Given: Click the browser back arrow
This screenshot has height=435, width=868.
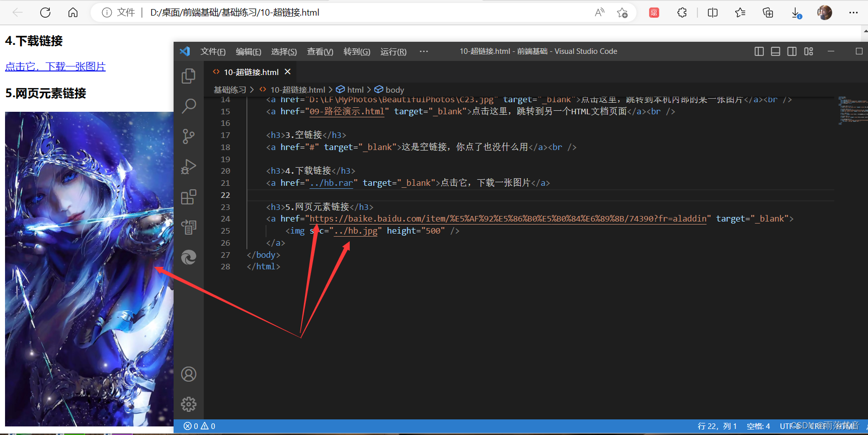Looking at the screenshot, I should coord(18,13).
